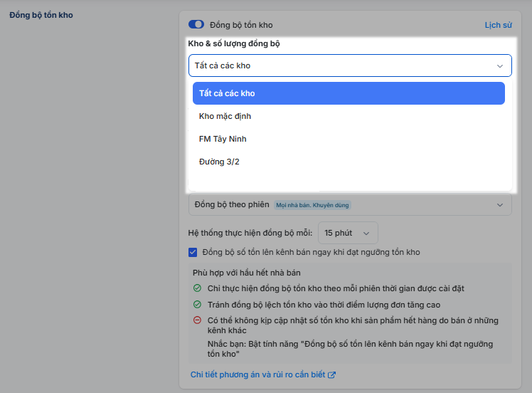Image resolution: width=532 pixels, height=393 pixels.
Task: Open the 15 phút interval dropdown
Action: point(347,233)
